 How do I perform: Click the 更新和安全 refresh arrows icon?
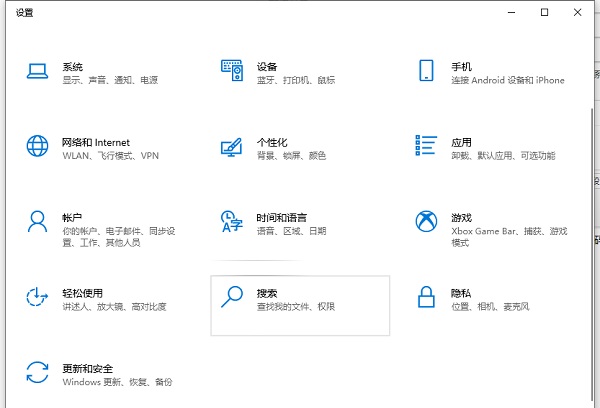coord(37,373)
